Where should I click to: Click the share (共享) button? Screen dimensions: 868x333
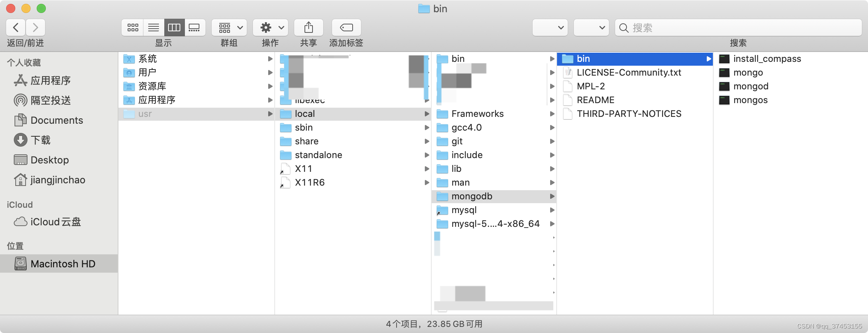click(309, 27)
